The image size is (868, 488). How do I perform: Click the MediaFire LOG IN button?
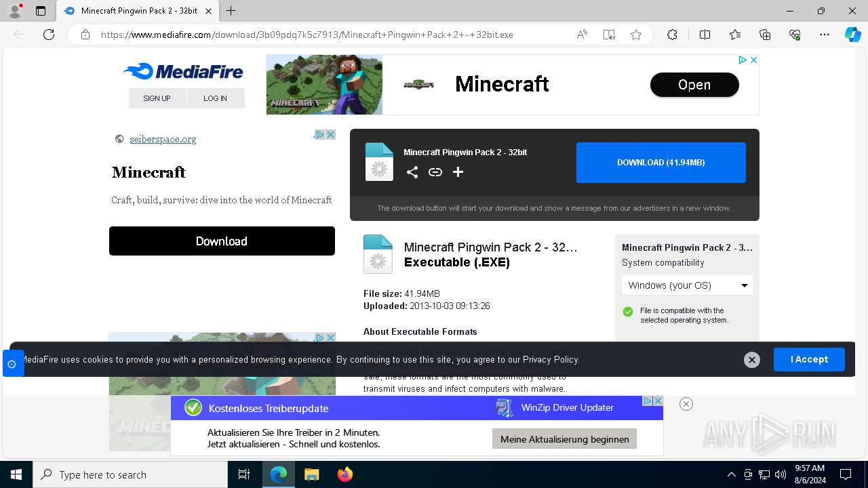(215, 98)
